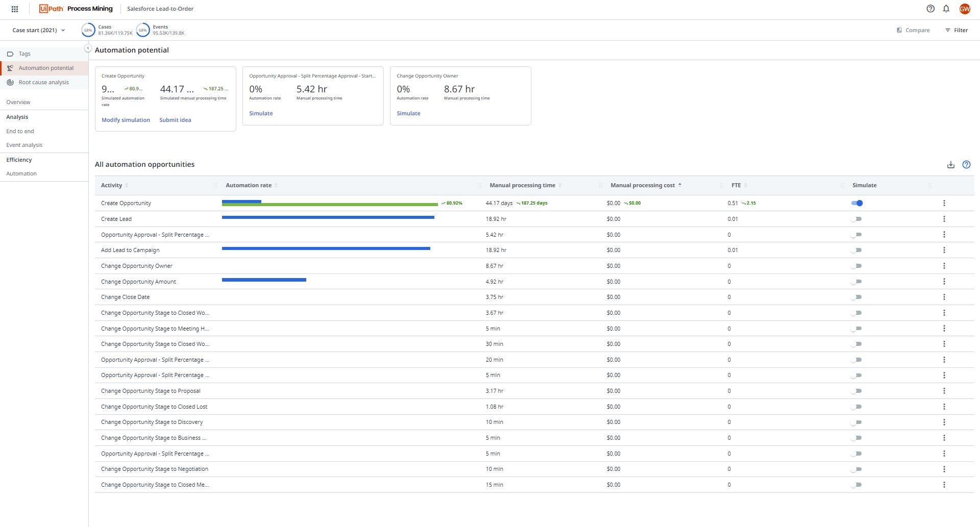The height and width of the screenshot is (527, 980).
Task: Sort by Automation rate column
Action: (252, 185)
